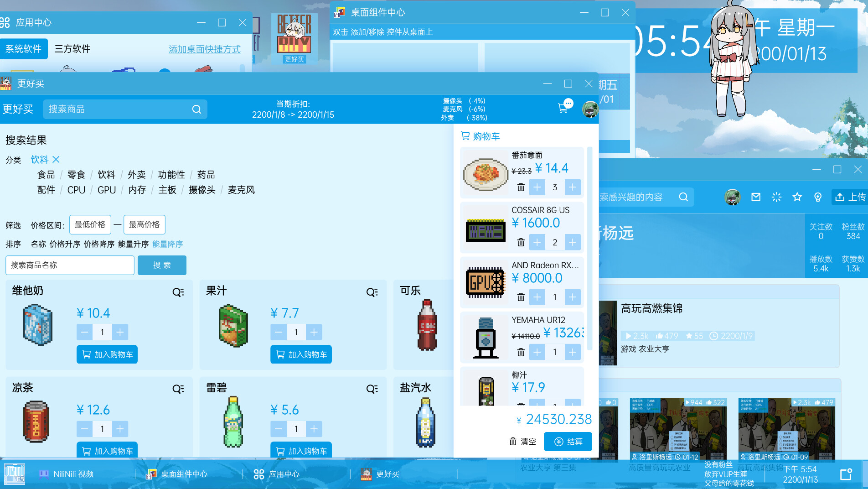Click the lightbulb icon in NiliNili header
Viewport: 868px width, 489px height.
[817, 197]
